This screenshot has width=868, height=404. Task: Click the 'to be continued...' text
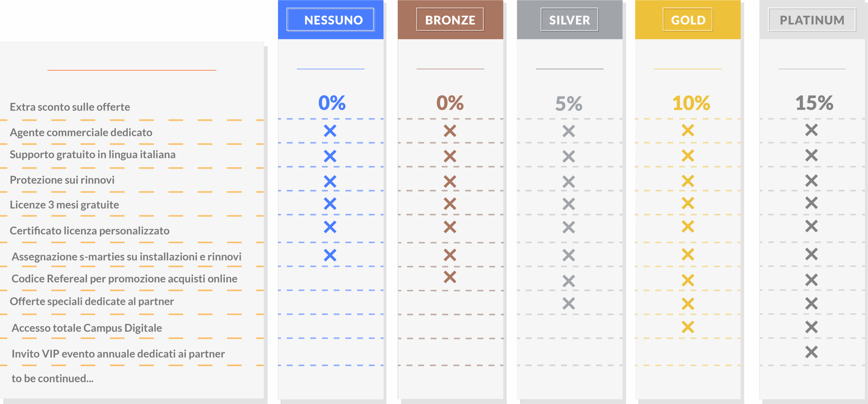(53, 379)
